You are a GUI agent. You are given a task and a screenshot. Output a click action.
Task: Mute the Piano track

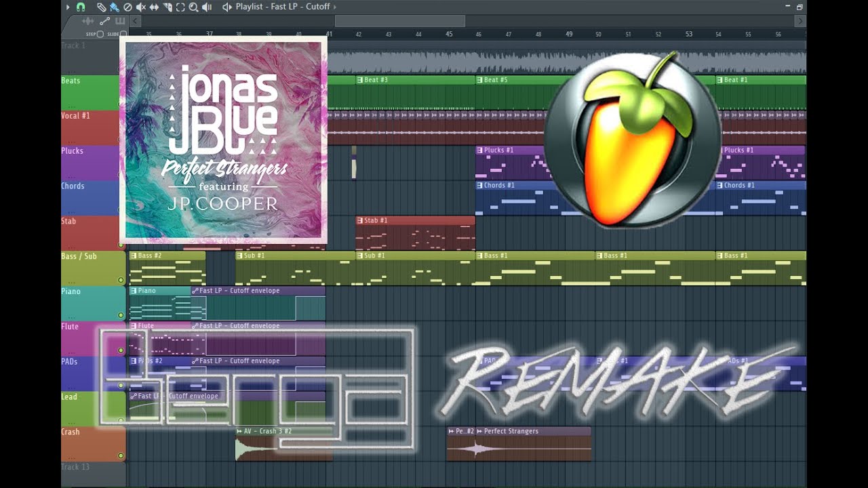click(x=121, y=315)
